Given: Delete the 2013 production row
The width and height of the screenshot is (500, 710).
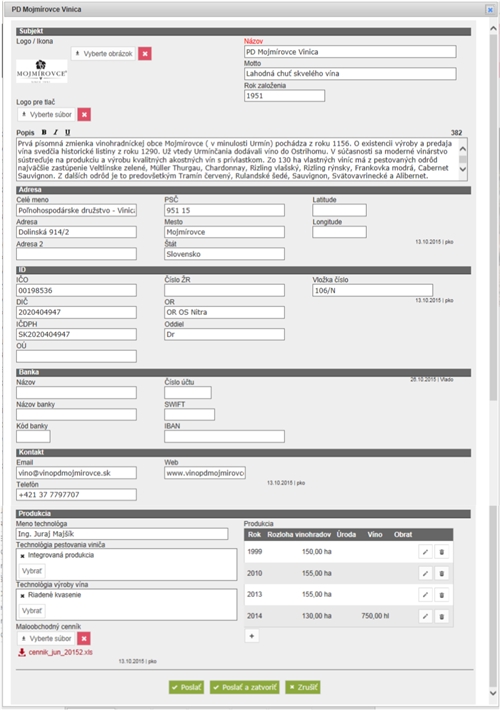Looking at the screenshot, I should pos(442,595).
